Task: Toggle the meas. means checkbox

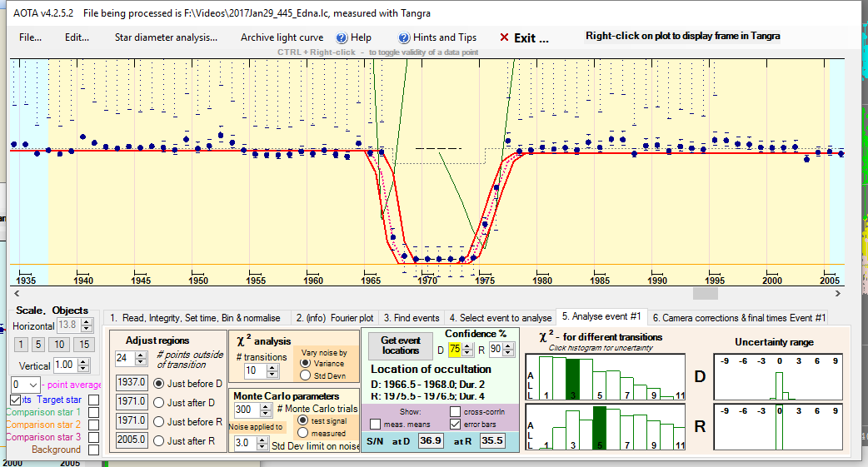Action: 376,425
